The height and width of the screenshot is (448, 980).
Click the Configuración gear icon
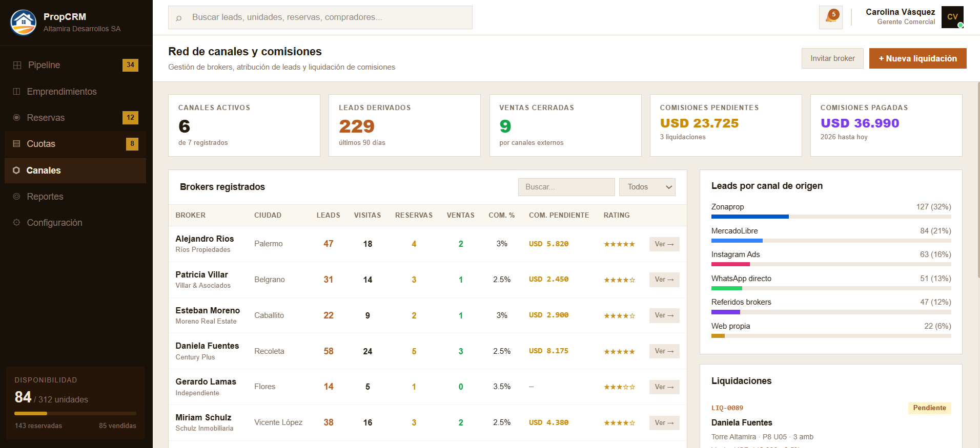[x=17, y=223]
